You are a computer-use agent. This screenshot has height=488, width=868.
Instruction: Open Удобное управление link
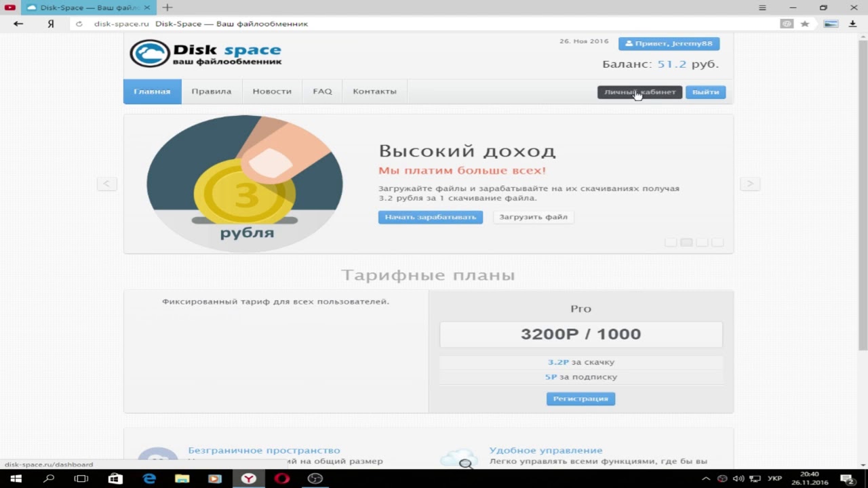tap(546, 450)
